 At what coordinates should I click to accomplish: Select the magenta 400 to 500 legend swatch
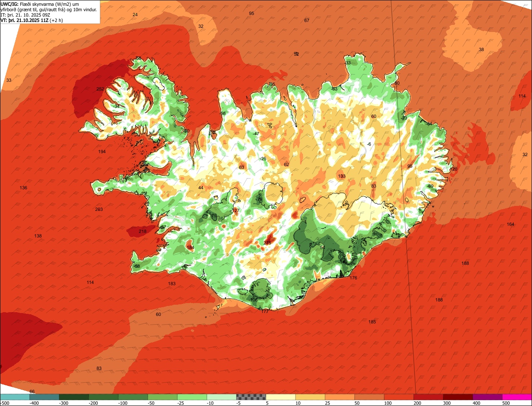pos(517,396)
